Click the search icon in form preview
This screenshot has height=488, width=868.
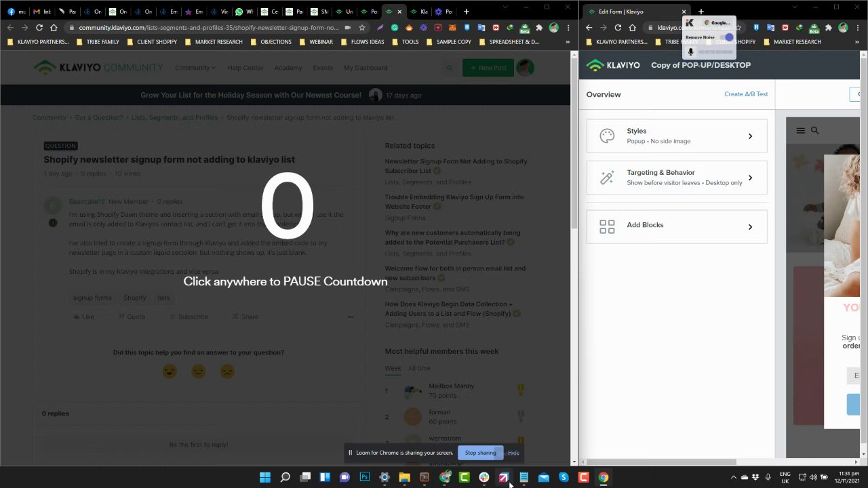[x=815, y=130]
